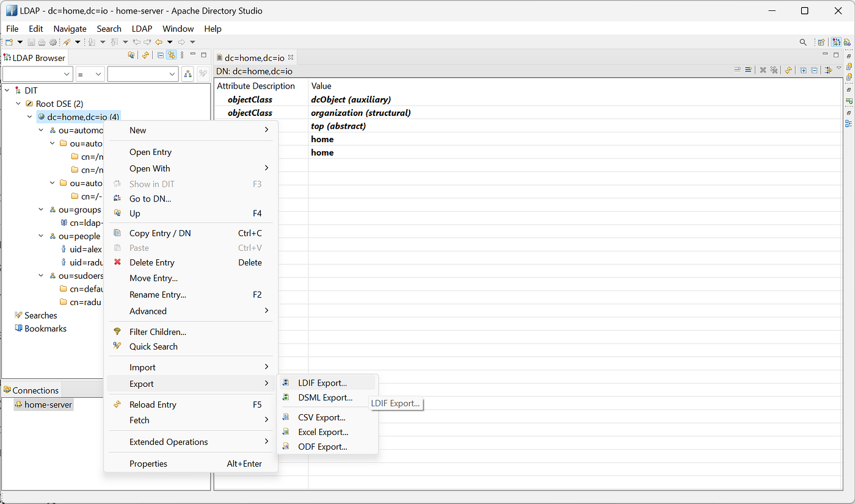Screen dimensions: 855x504
Task: Click LDIF Export icon in the submenu
Action: click(286, 383)
